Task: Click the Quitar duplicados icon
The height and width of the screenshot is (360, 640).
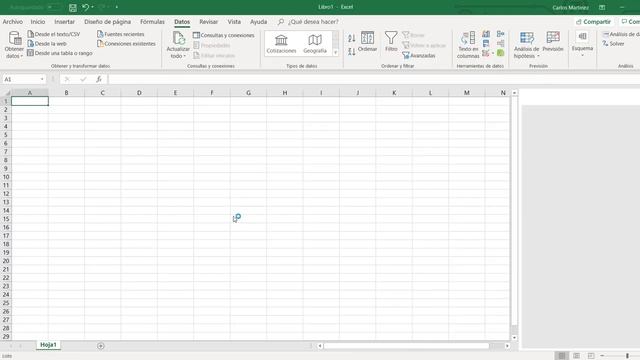Action: point(486,43)
